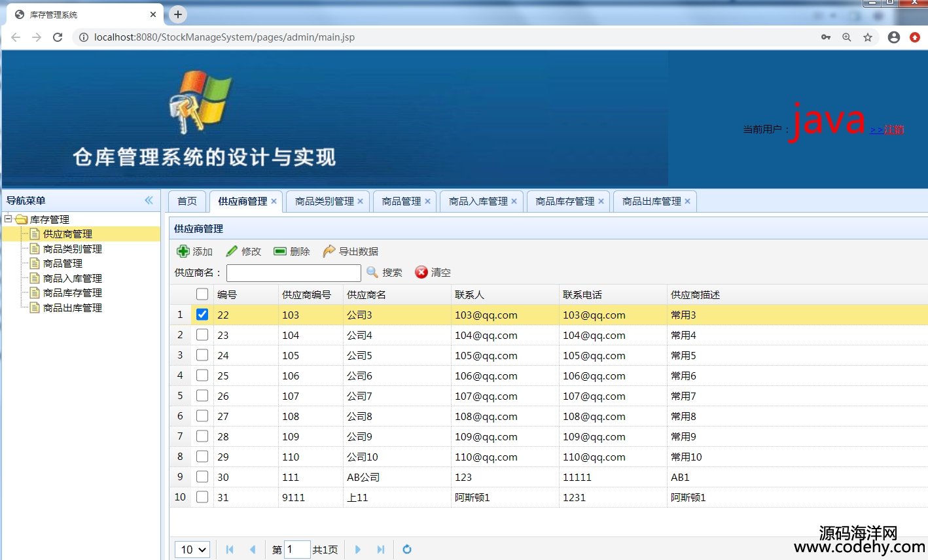The height and width of the screenshot is (560, 928).
Task: Collapse the 库存管理 tree node
Action: click(8, 219)
